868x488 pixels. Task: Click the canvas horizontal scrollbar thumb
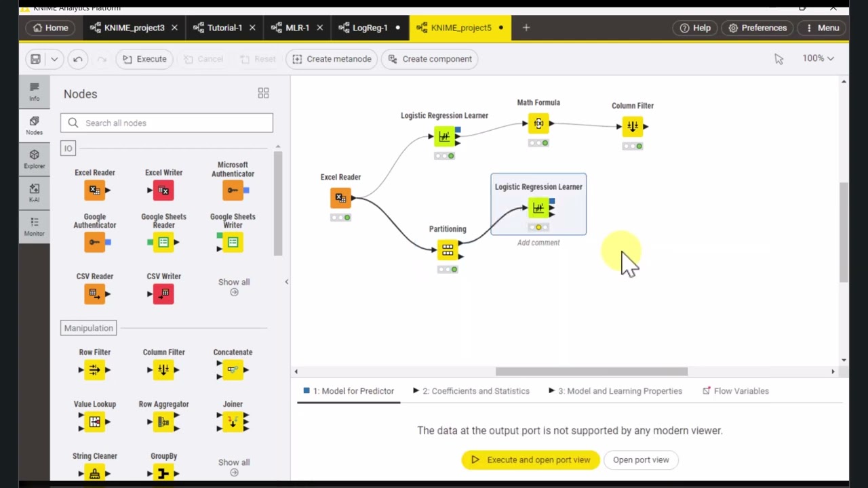(x=591, y=371)
